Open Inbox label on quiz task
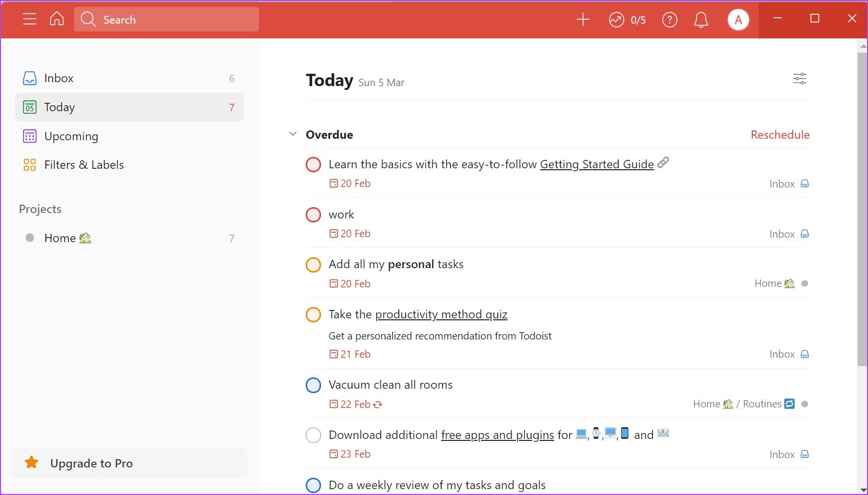 pyautogui.click(x=789, y=354)
